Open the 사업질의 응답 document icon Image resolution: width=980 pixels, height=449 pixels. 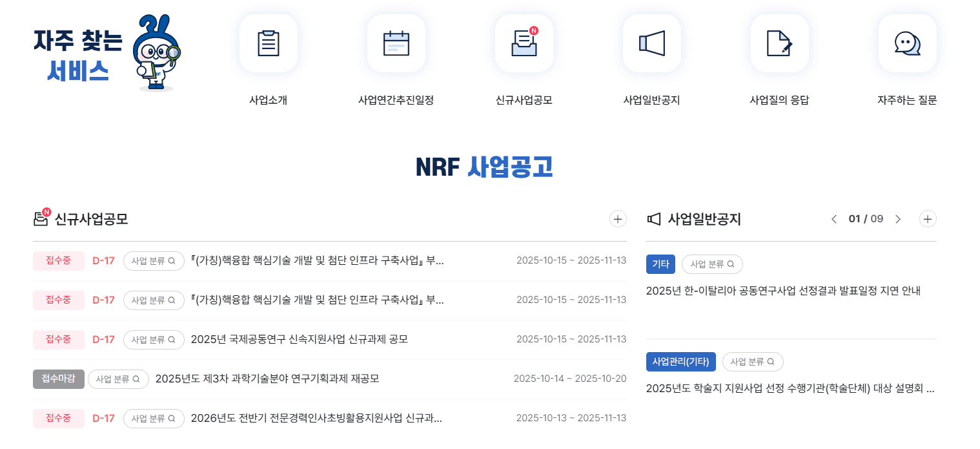point(780,43)
